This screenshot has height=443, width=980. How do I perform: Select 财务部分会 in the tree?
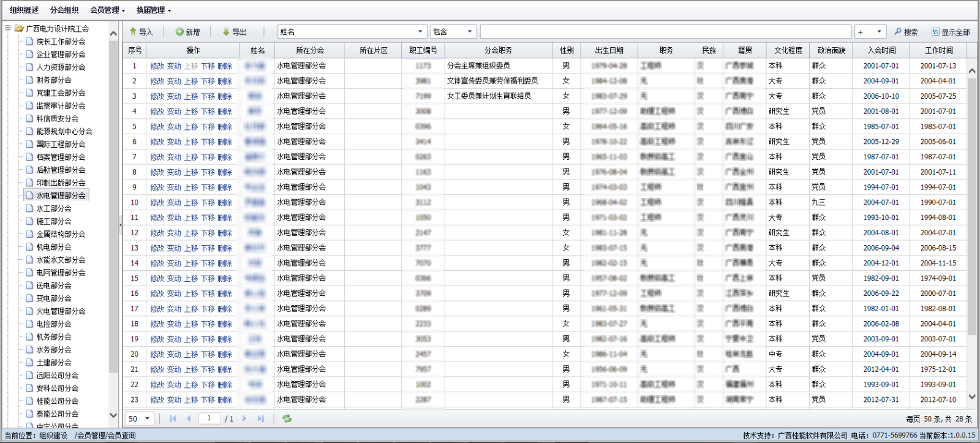53,80
